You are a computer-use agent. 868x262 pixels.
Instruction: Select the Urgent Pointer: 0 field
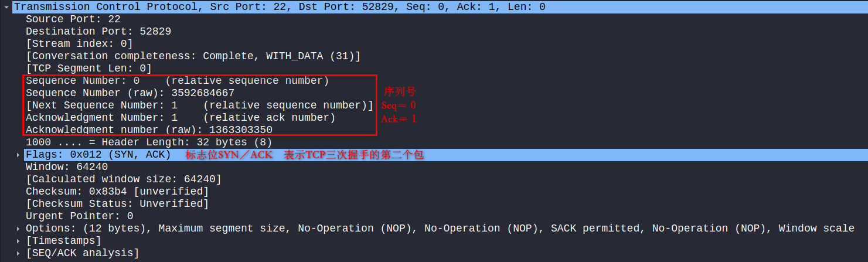click(x=80, y=216)
